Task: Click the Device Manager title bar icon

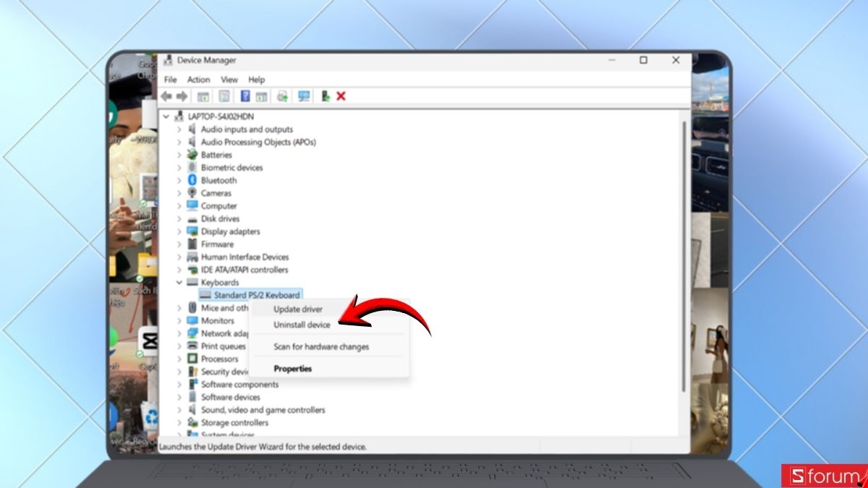Action: coord(168,60)
